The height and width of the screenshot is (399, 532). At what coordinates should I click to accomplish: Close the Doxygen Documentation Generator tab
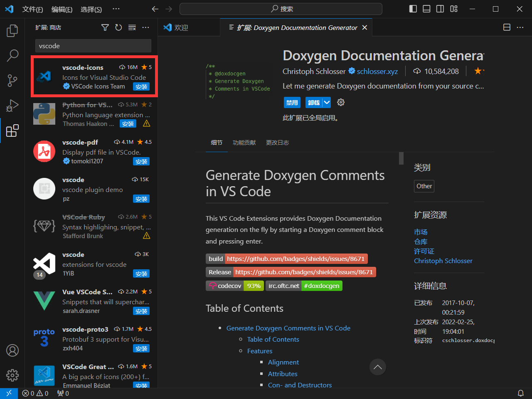(365, 27)
